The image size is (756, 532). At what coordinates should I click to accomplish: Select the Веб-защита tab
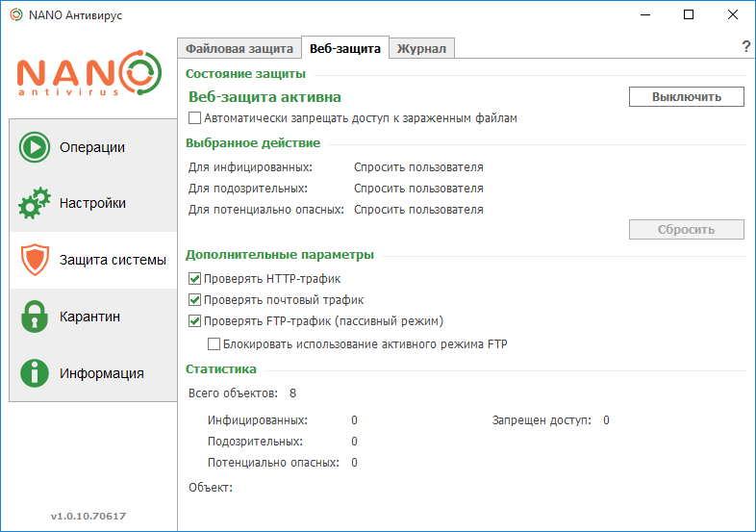click(345, 48)
